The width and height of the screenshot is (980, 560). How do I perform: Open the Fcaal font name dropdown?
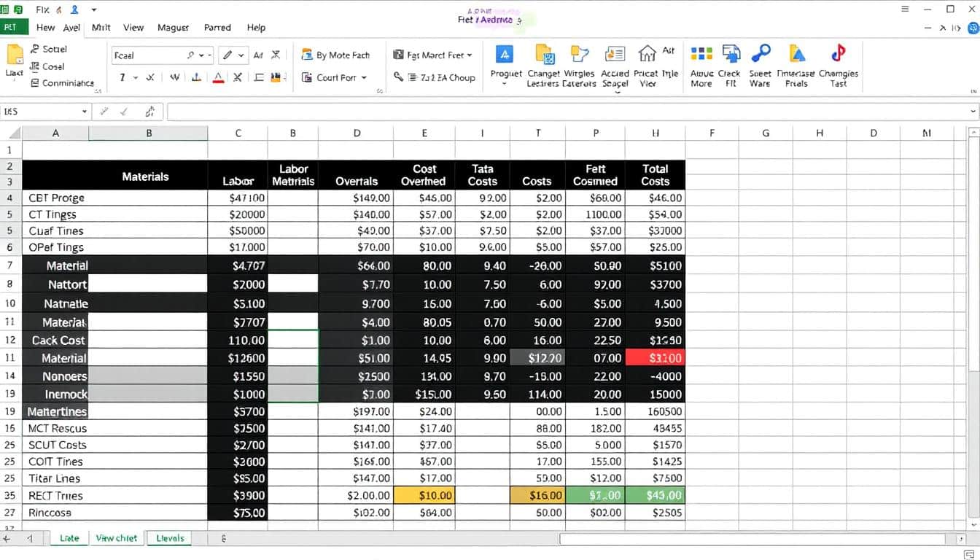tap(200, 55)
